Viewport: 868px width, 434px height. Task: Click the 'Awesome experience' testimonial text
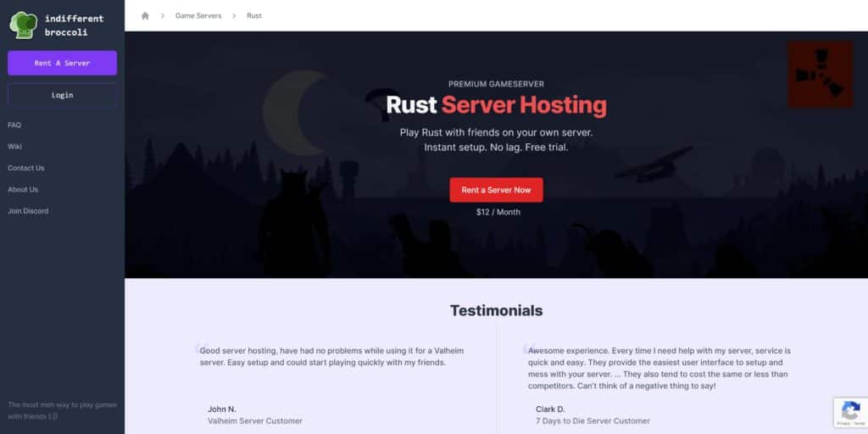coord(659,368)
